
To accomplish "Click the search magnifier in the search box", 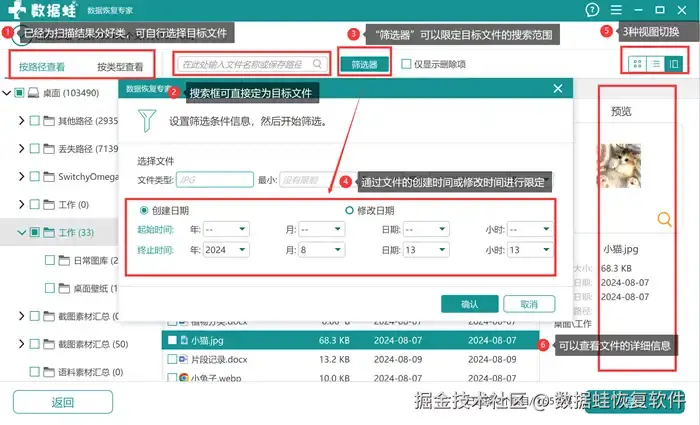I will [317, 64].
